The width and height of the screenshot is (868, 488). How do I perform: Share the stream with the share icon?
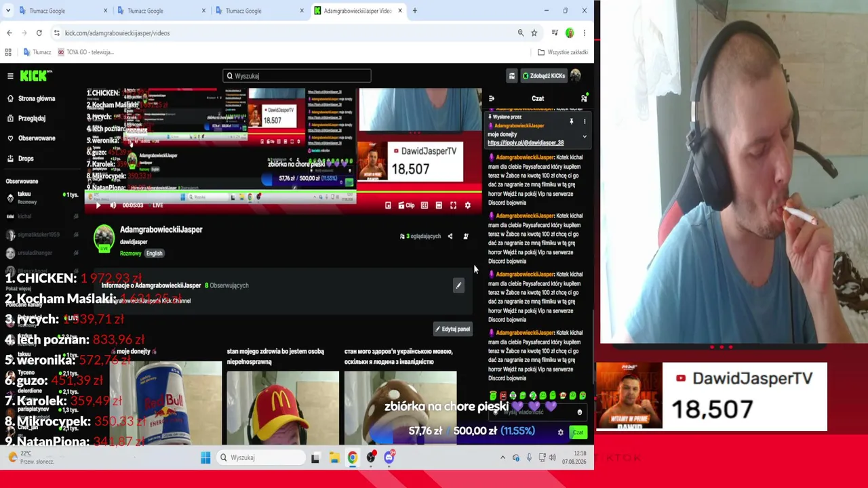(450, 237)
